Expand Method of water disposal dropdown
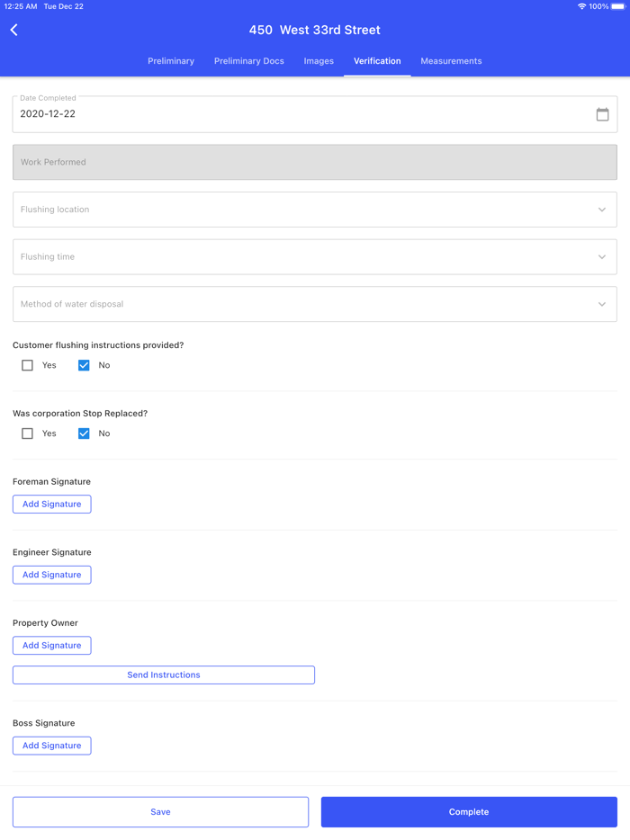630x840 pixels. pos(314,304)
